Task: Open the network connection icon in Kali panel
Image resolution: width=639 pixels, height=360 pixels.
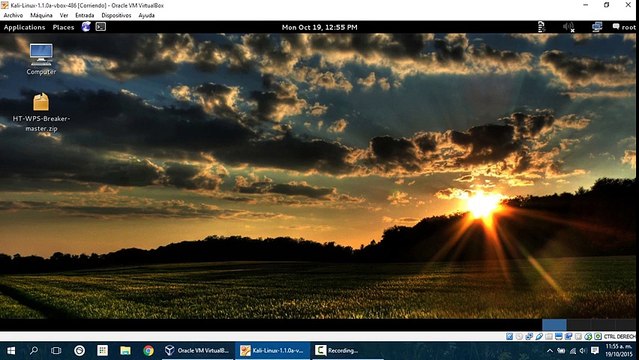Action: pyautogui.click(x=597, y=27)
